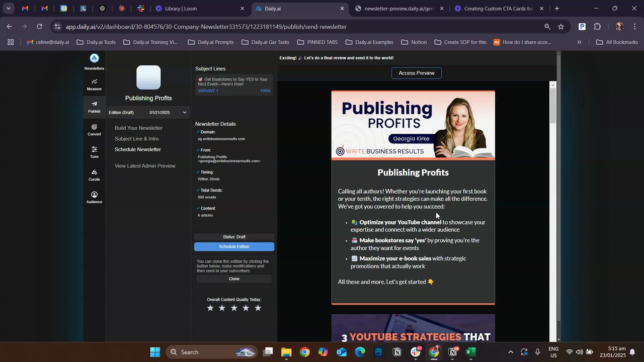The width and height of the screenshot is (644, 362).
Task: Open Slack from the taskbar
Action: (x=416, y=352)
